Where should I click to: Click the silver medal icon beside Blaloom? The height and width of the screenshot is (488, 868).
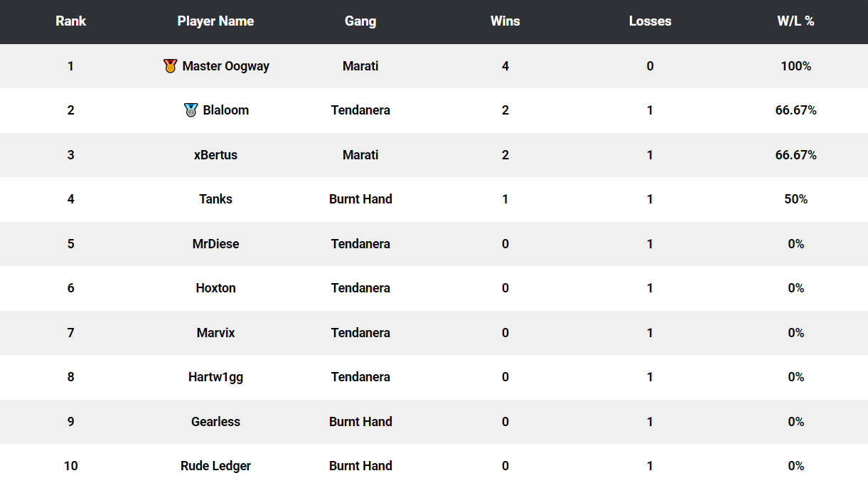click(191, 110)
